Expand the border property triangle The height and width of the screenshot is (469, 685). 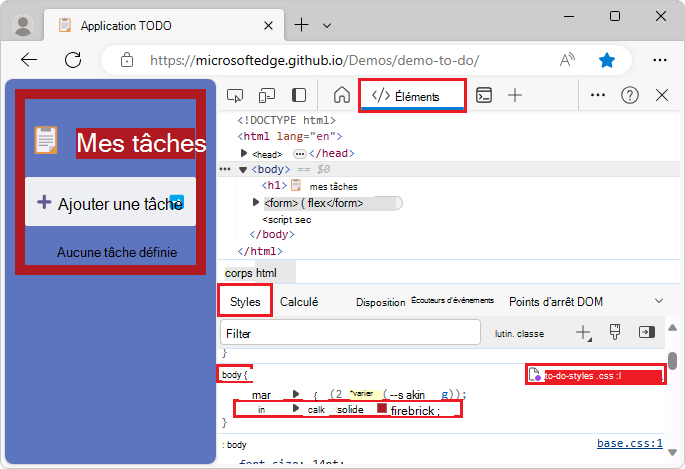click(296, 408)
